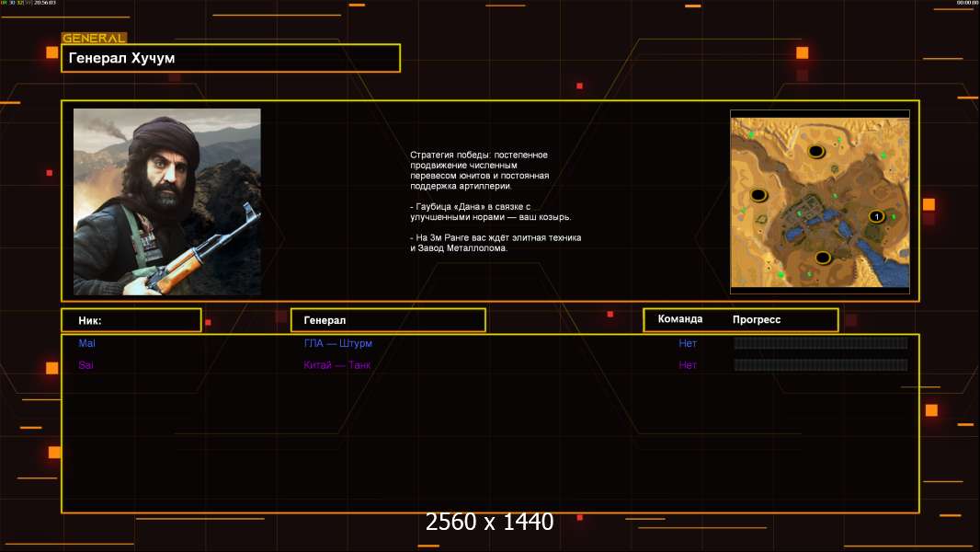Click team value Нет for Mal
Image resolution: width=980 pixels, height=552 pixels.
[688, 343]
